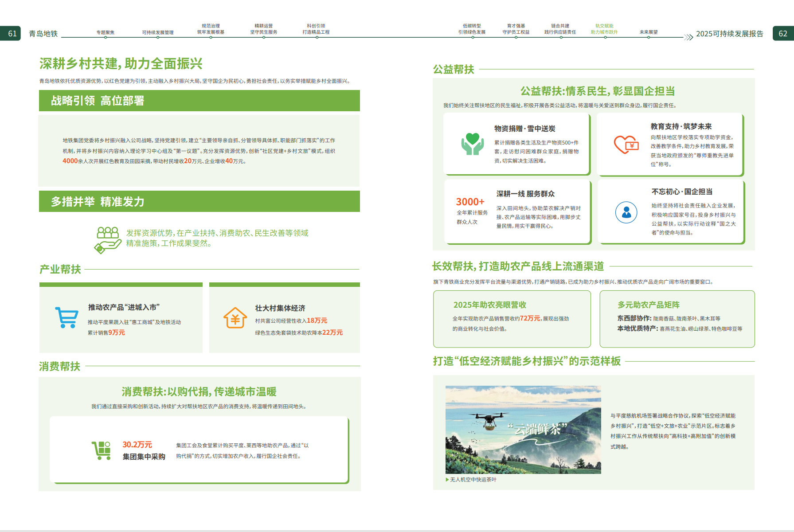The width and height of the screenshot is (794, 532).
Task: Go to 低碳转型 引领绿色发展 section
Action: 472,29
